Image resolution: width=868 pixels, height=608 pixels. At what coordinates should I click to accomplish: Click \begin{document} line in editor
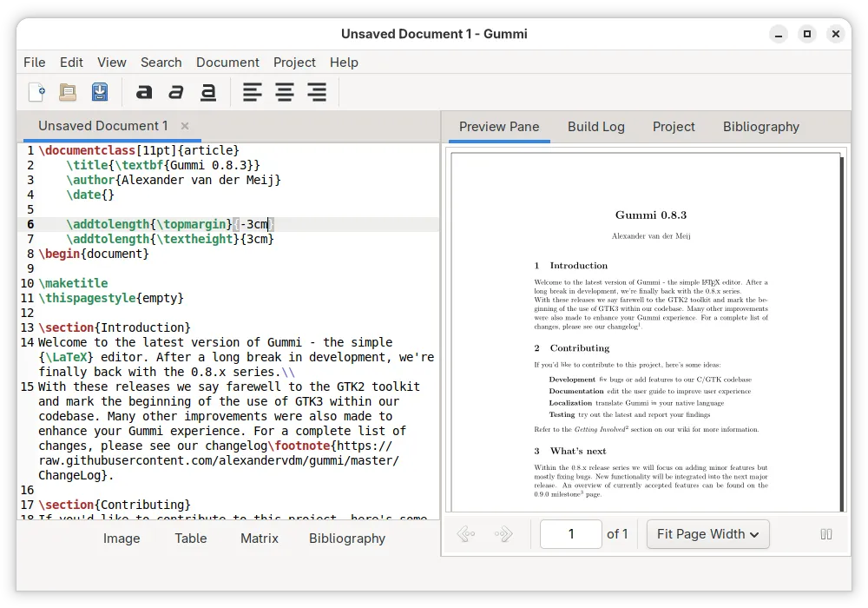coord(94,254)
